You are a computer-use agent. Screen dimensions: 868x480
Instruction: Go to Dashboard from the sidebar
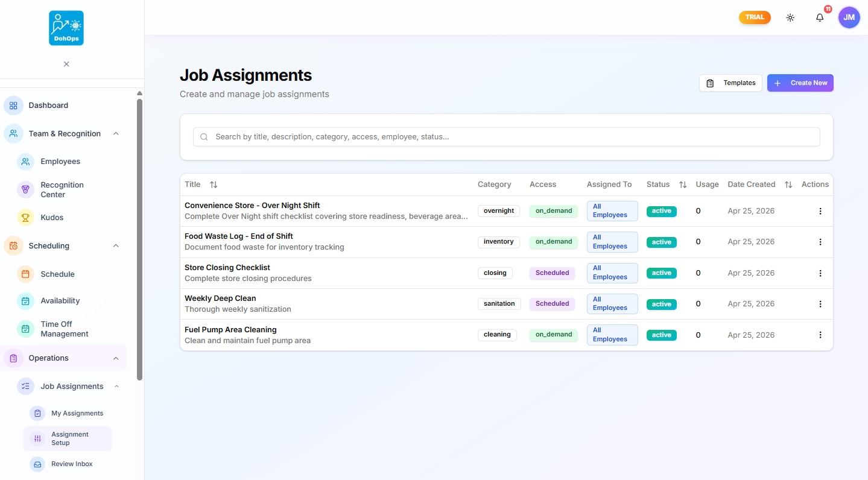tap(48, 105)
